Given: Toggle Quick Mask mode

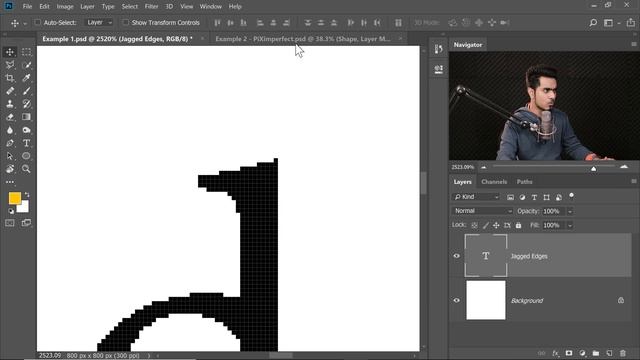Looking at the screenshot, I should point(10,223).
